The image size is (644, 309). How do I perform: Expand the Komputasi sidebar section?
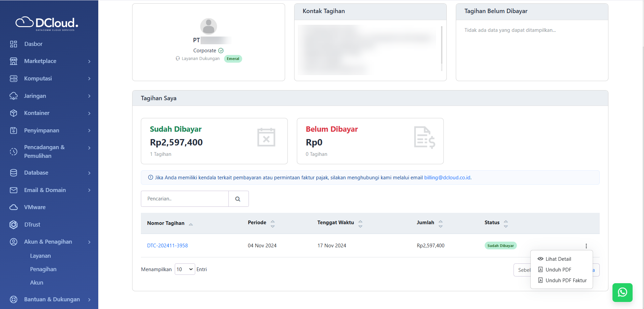50,78
